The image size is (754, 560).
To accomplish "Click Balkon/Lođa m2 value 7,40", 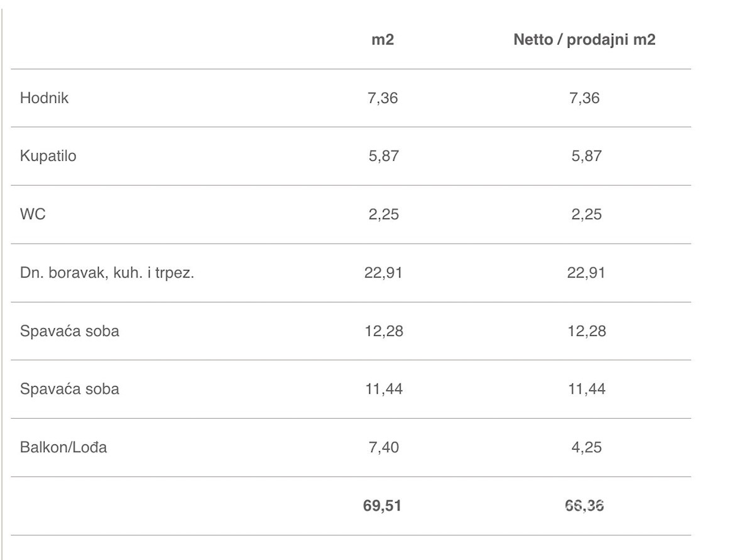I will [x=383, y=448].
